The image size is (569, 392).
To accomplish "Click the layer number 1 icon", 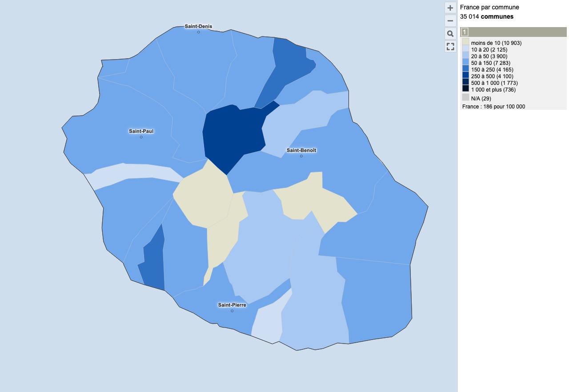I will [465, 32].
